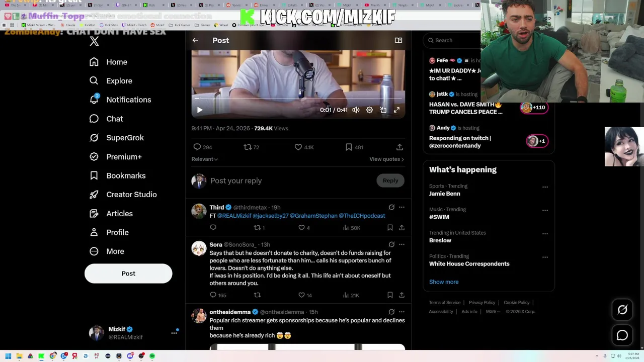This screenshot has width=644, height=362.
Task: Seek on the video progress bar
Action: point(298,99)
